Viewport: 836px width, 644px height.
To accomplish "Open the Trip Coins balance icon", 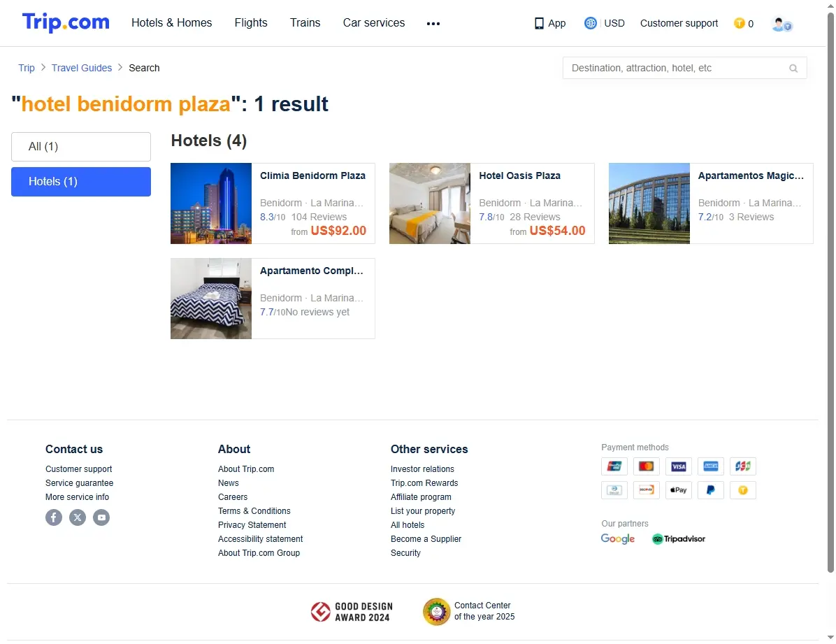I will click(739, 23).
